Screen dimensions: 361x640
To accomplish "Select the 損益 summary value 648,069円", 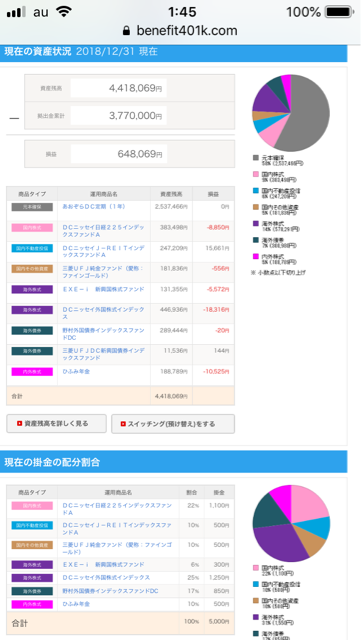I will click(140, 154).
